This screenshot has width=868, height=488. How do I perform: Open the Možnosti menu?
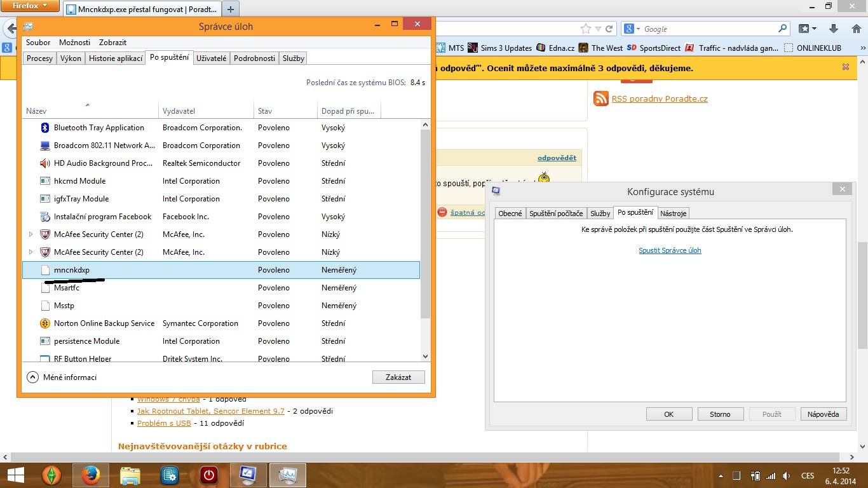[75, 43]
